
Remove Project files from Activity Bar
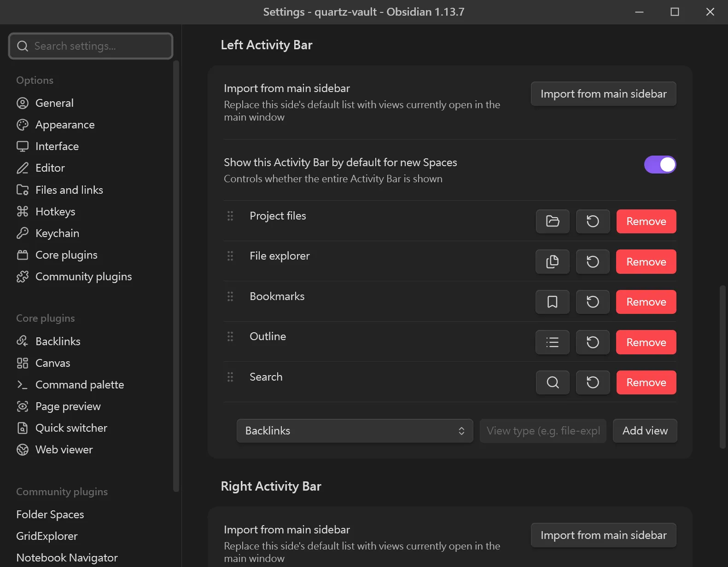(x=646, y=221)
